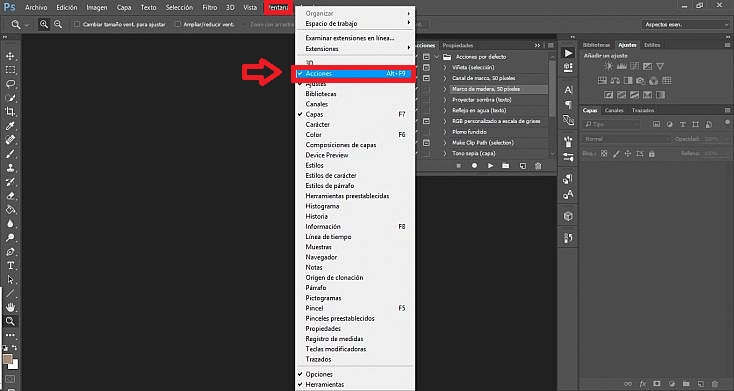Click the layer filter 'Tipo' search field
This screenshot has height=391, width=734.
pyautogui.click(x=611, y=125)
